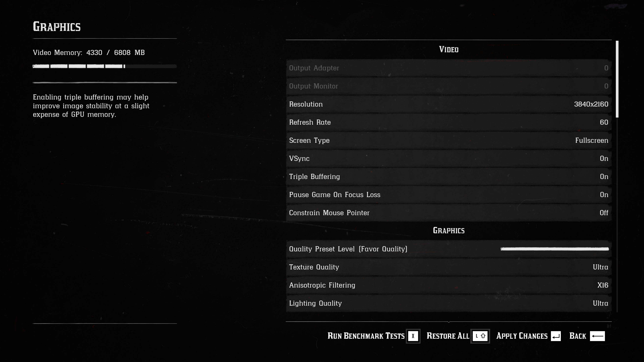The height and width of the screenshot is (362, 644).
Task: Select the Lighting Quality Ultra setting
Action: pyautogui.click(x=448, y=303)
